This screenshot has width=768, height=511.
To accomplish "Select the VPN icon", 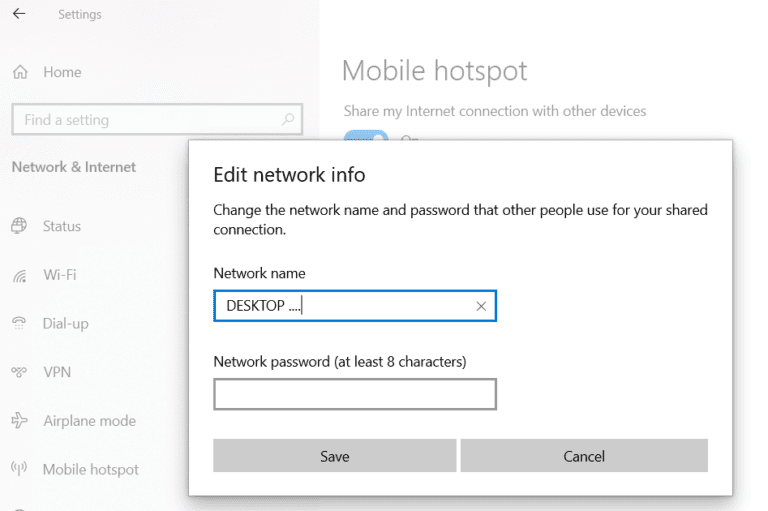I will [x=19, y=372].
